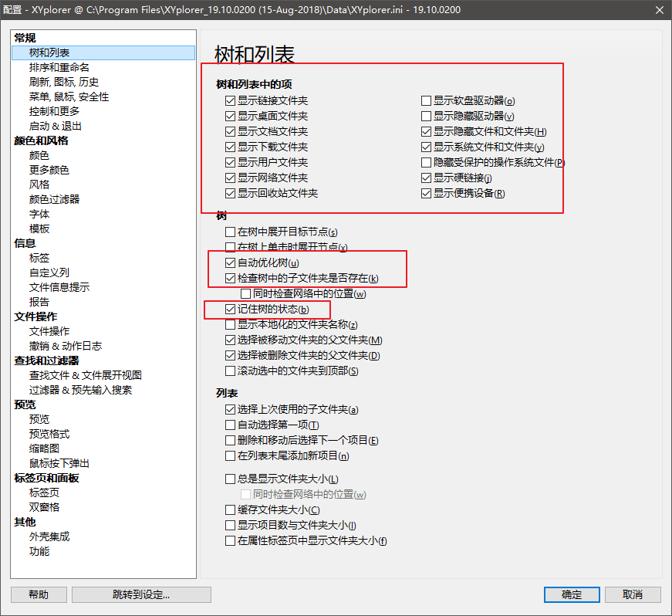The width and height of the screenshot is (672, 616).
Task: Enable 总是显示文件夹大小 option
Action: [229, 479]
